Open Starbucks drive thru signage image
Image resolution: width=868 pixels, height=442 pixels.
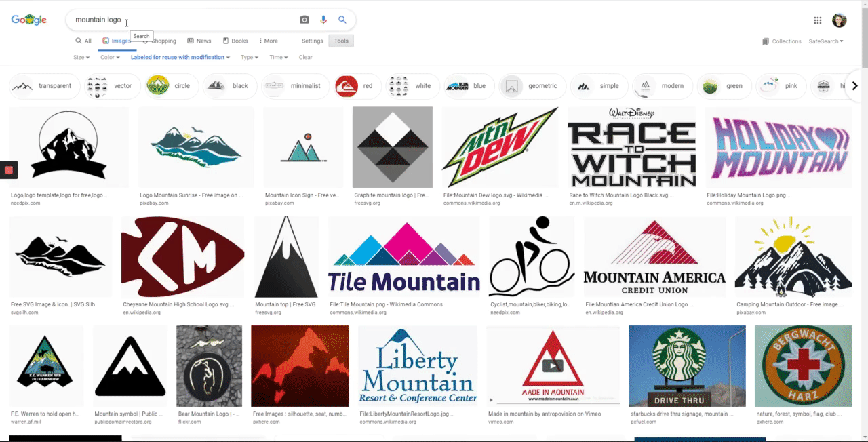pyautogui.click(x=687, y=366)
